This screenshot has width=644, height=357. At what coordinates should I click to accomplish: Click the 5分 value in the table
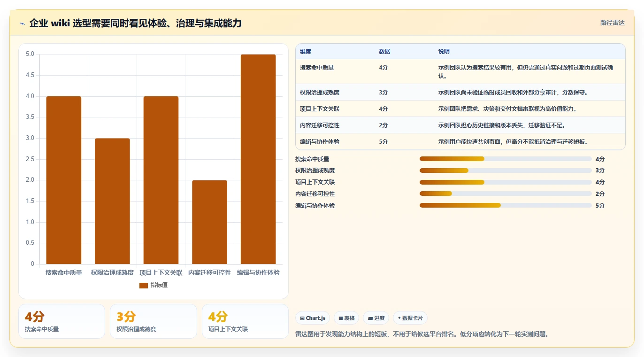383,142
